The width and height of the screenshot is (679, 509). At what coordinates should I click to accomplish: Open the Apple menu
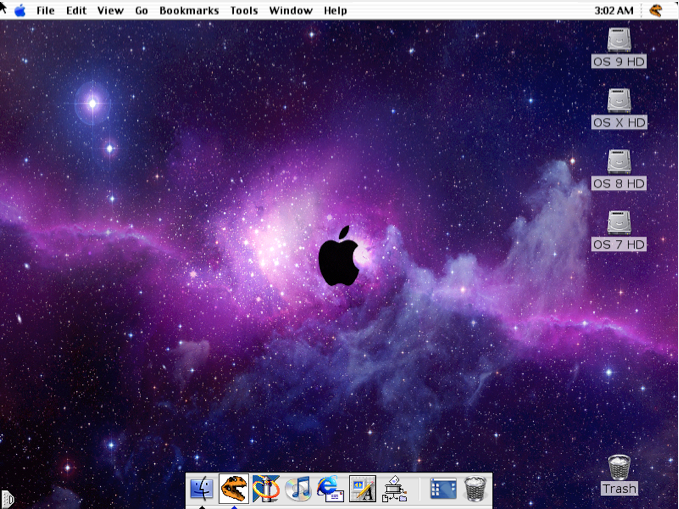(x=20, y=10)
